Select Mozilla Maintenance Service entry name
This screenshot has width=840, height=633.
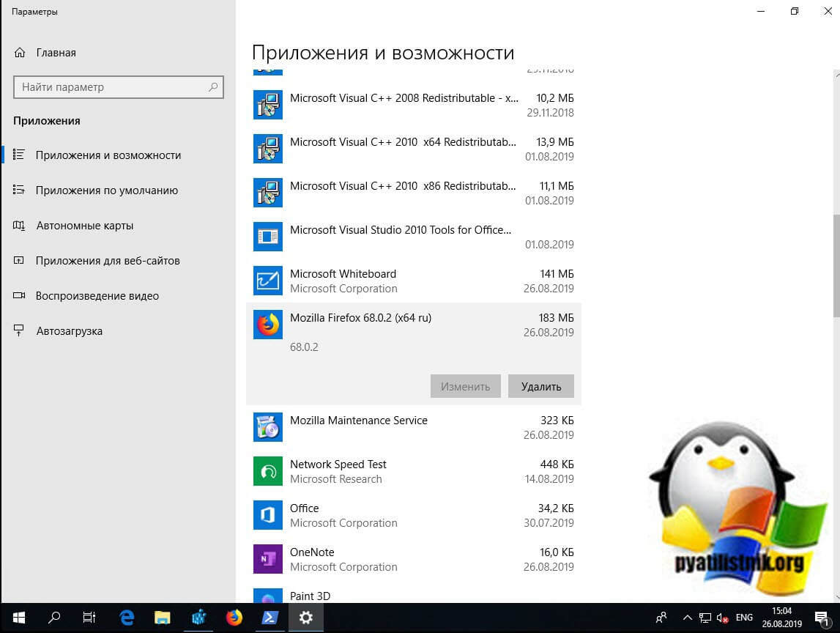click(358, 421)
